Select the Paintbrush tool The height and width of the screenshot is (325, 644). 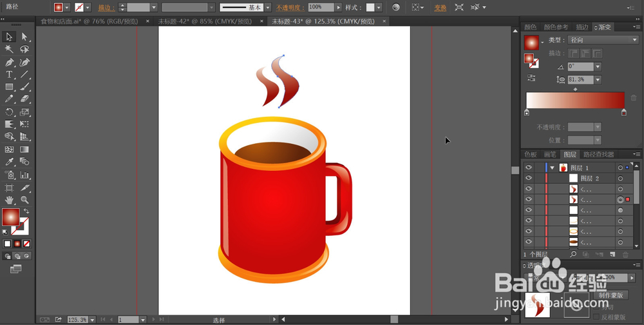[x=24, y=87]
